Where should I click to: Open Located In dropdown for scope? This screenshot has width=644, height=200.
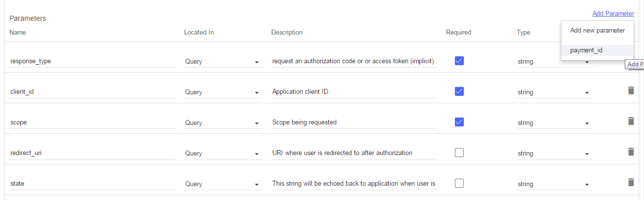223,122
